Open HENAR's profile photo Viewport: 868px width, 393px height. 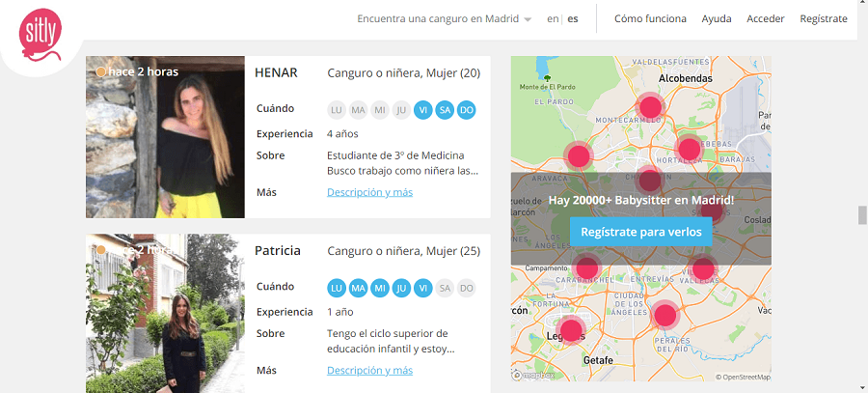coord(165,137)
